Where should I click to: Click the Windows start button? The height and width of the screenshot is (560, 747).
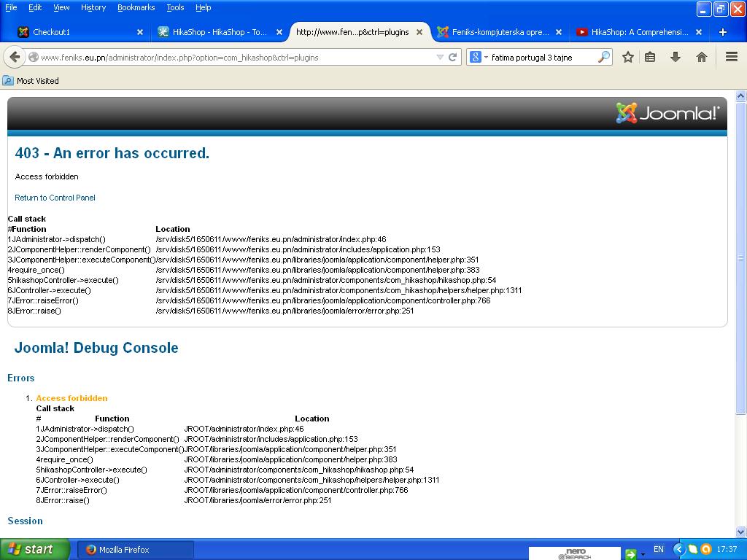coord(34,550)
